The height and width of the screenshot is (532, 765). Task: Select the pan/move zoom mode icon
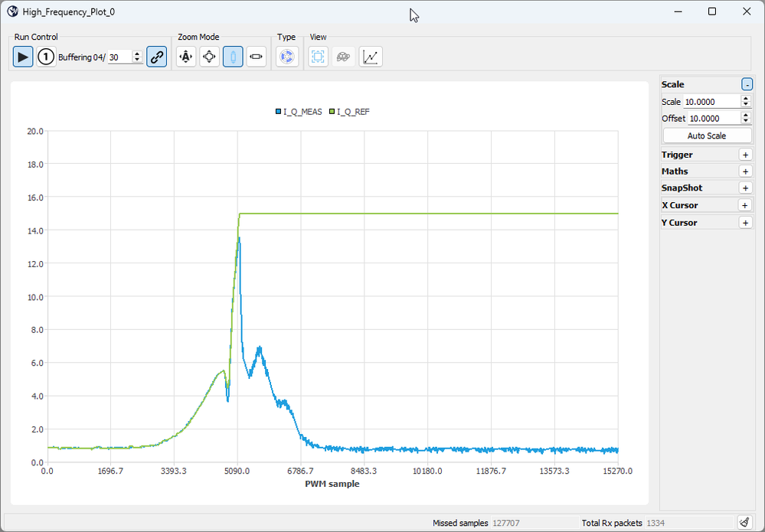click(210, 57)
